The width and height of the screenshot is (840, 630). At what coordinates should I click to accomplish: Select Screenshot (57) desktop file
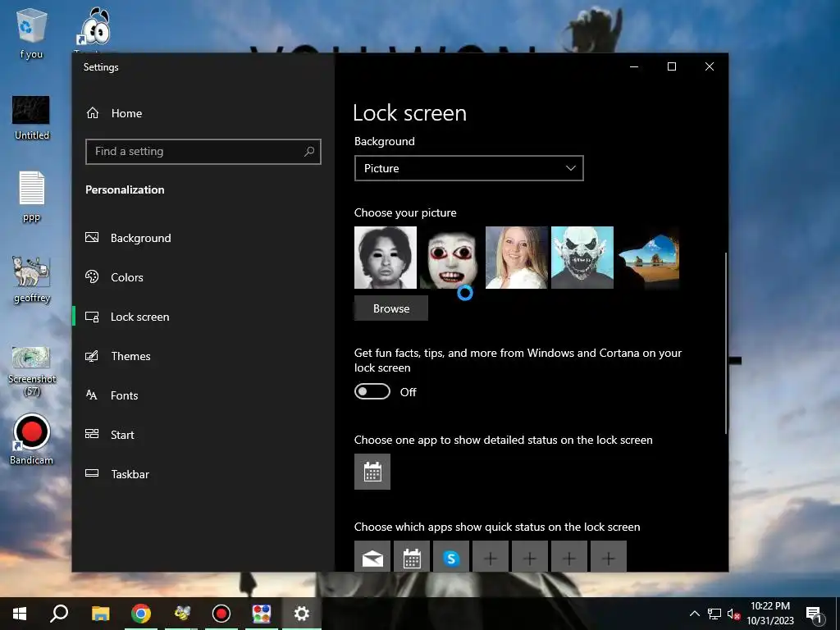coord(32,371)
